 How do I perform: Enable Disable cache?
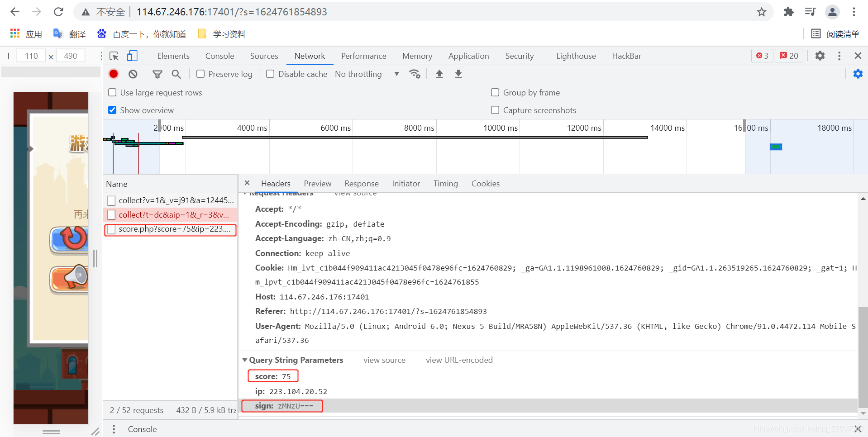point(270,74)
